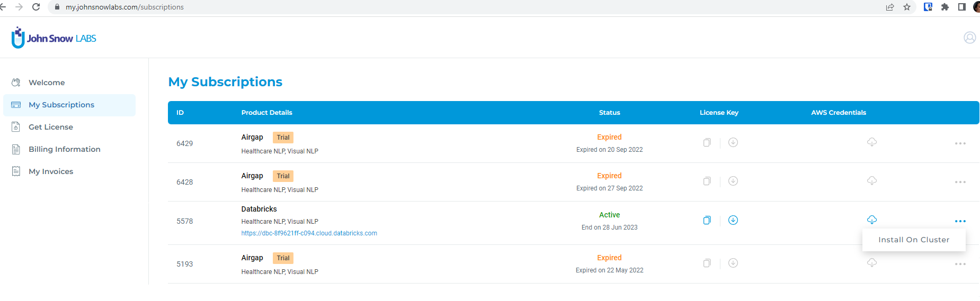This screenshot has width=980, height=301.
Task: Open the Welcome sidebar page
Action: 47,83
